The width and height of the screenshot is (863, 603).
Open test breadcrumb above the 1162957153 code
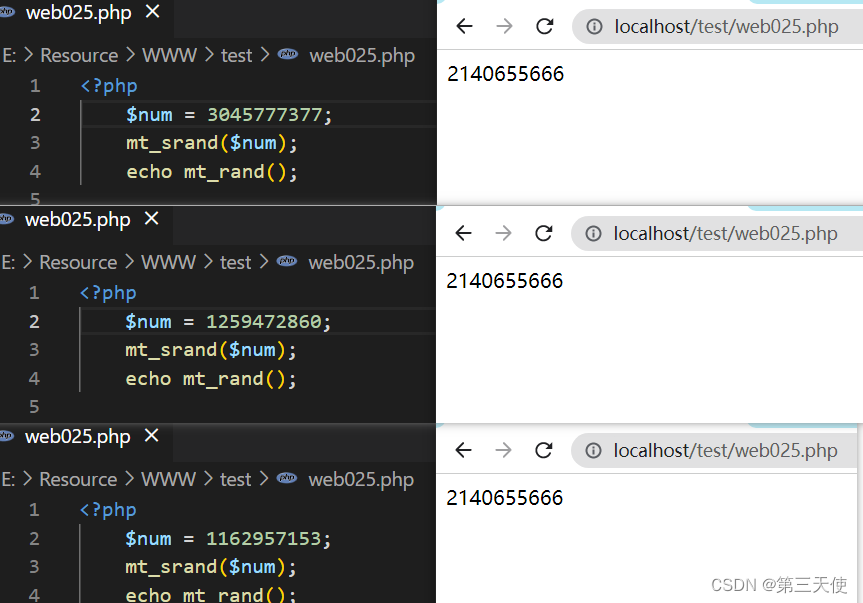[x=236, y=479]
